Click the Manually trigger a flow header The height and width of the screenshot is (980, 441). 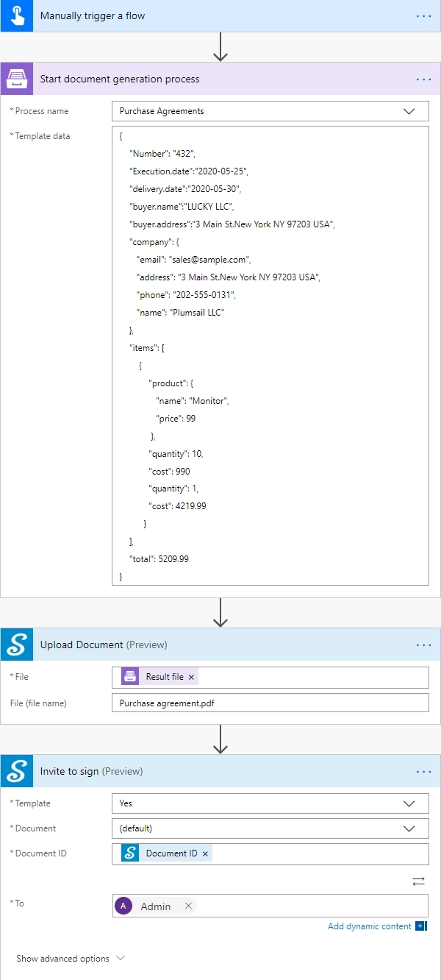click(x=220, y=15)
